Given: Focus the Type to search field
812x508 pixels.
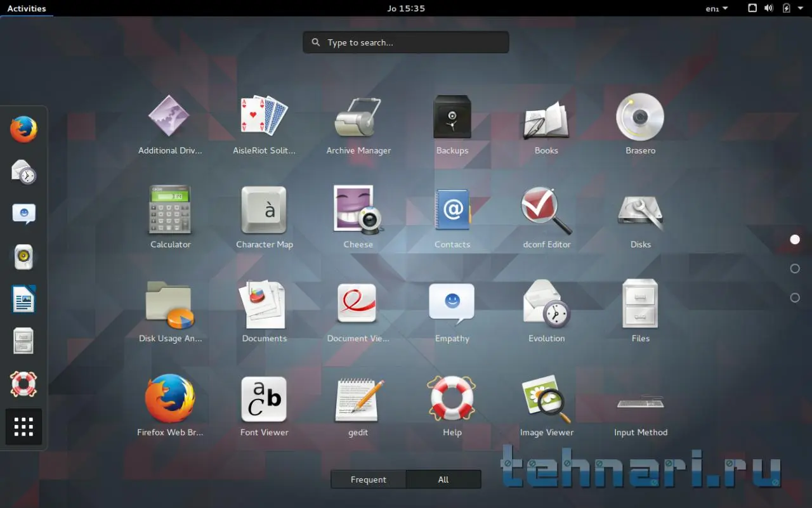Looking at the screenshot, I should (406, 42).
